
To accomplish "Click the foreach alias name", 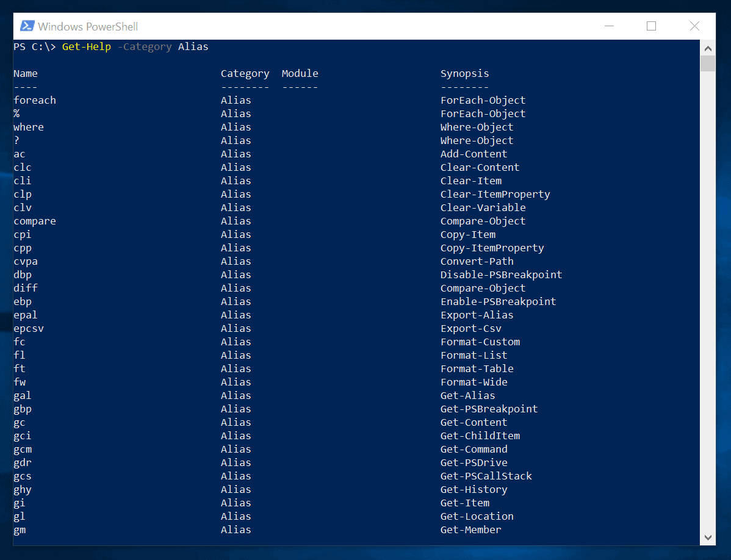I will [35, 100].
